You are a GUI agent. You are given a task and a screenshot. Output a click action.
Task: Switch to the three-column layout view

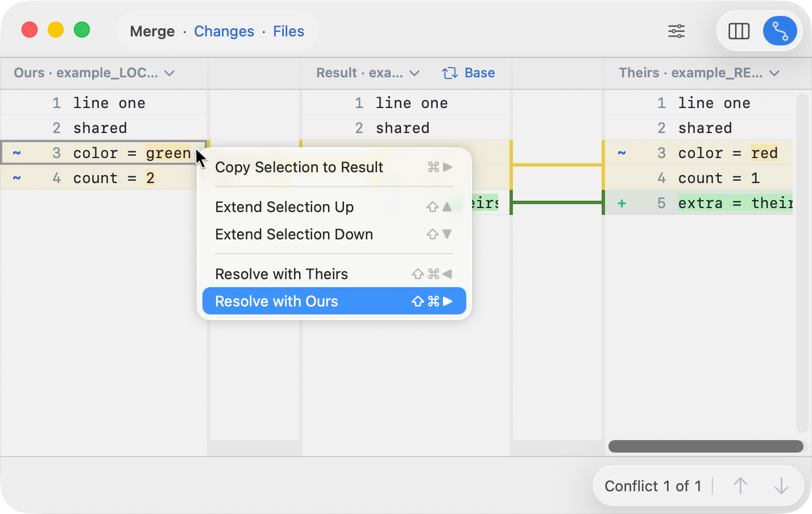739,31
